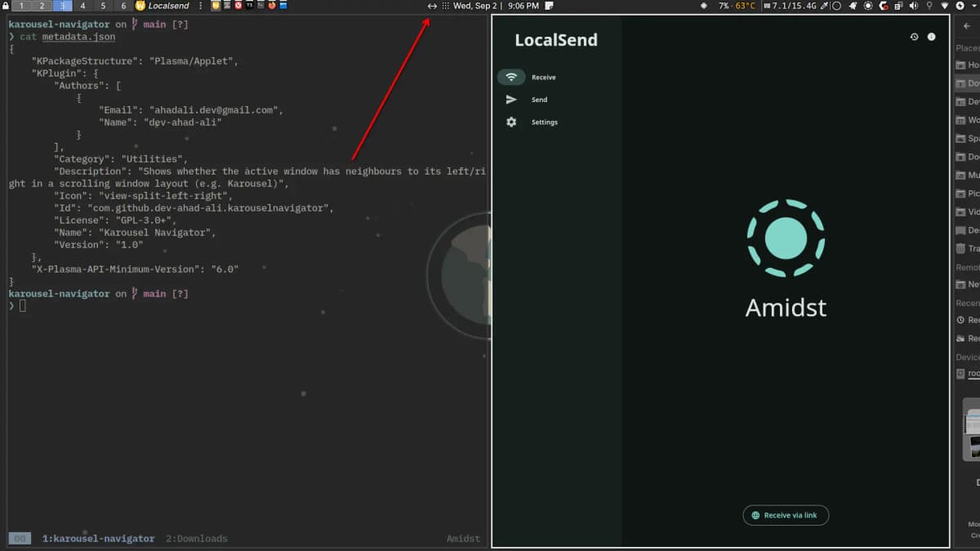980x551 pixels.
Task: Click the Amidst hostname in tmux status
Action: 463,539
